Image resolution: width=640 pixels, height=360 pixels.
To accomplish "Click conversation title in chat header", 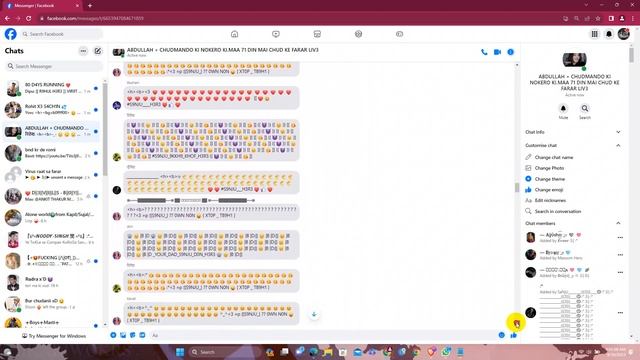I will pos(222,50).
